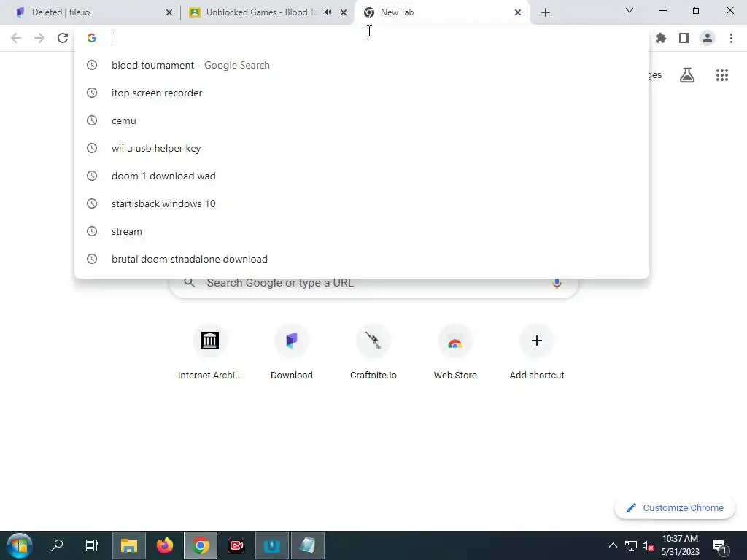Screen dimensions: 747x560
Task: Launch File Explorer from taskbar
Action: tap(128, 545)
